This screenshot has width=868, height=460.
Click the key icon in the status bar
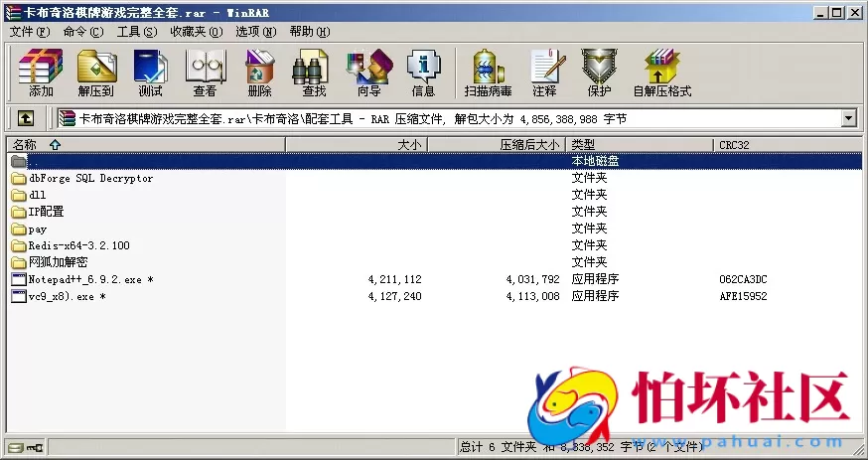click(35, 447)
